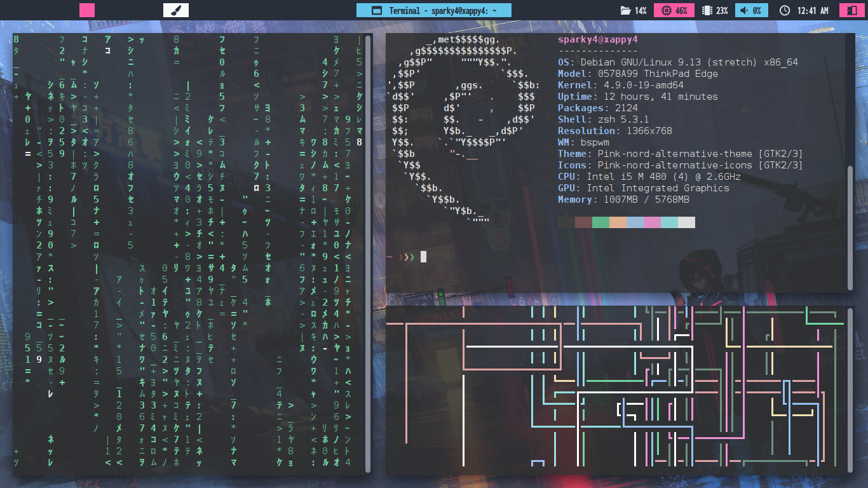Viewport: 868px width, 488px height.
Task: Click the green swatch in neofetch color palette
Action: (600, 222)
